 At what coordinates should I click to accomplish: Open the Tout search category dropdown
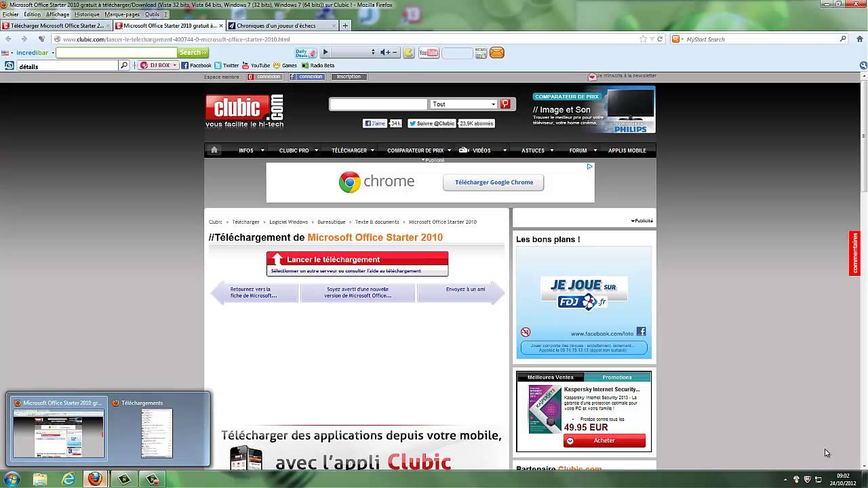tap(464, 104)
